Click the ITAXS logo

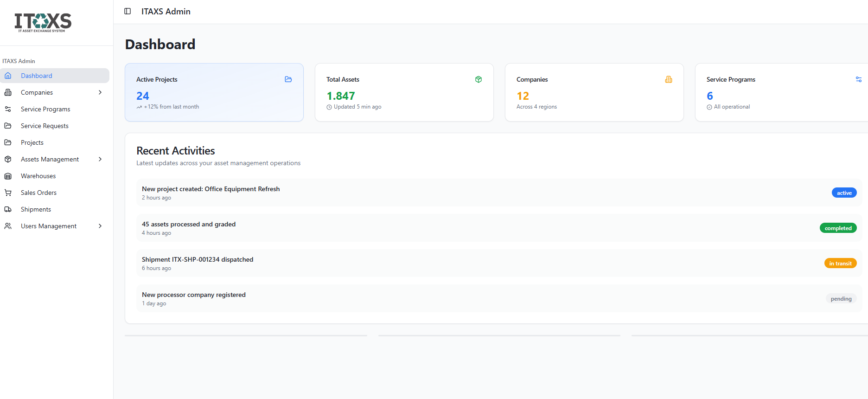pyautogui.click(x=43, y=22)
